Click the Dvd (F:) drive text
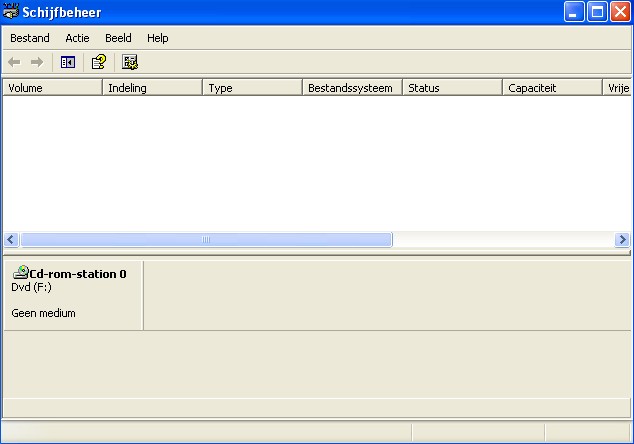Screen dimensions: 634x444 tap(31, 288)
